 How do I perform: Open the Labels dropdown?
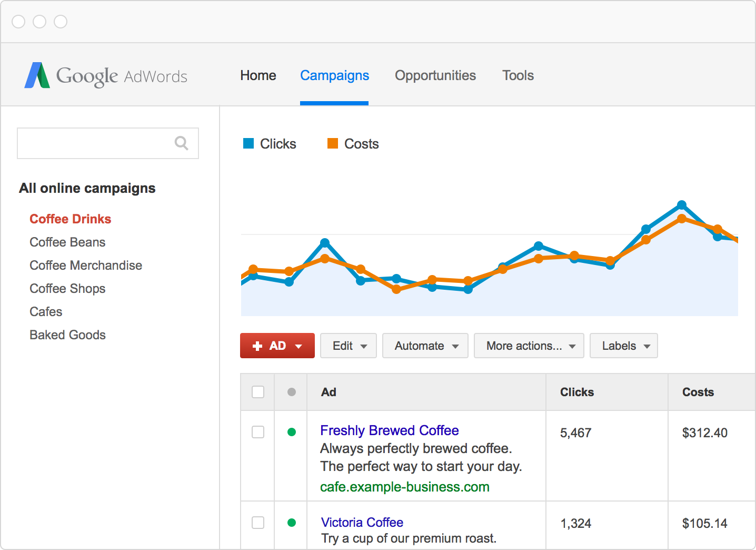click(x=624, y=346)
